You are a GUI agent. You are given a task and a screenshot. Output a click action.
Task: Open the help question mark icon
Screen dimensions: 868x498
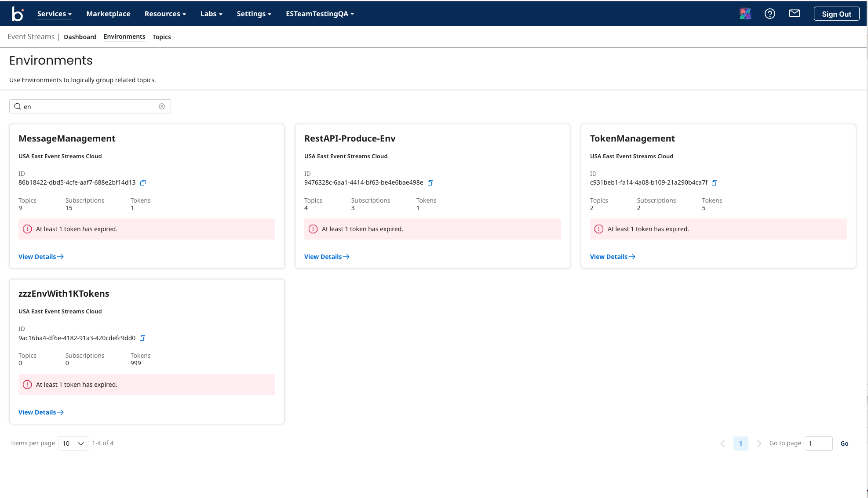pos(770,14)
